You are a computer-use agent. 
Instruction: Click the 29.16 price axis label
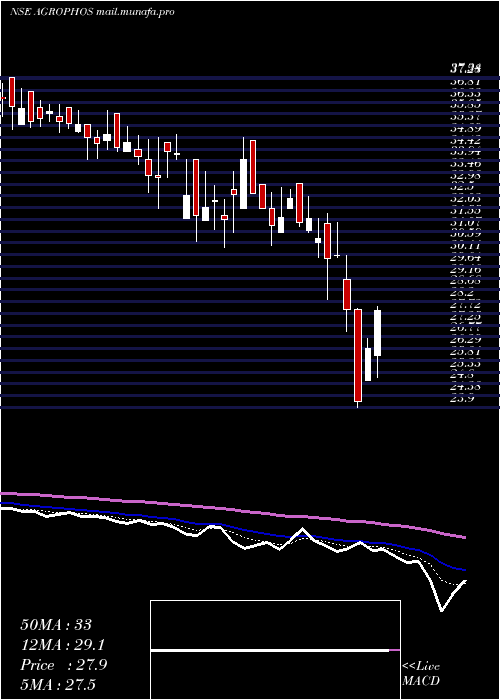coord(465,270)
